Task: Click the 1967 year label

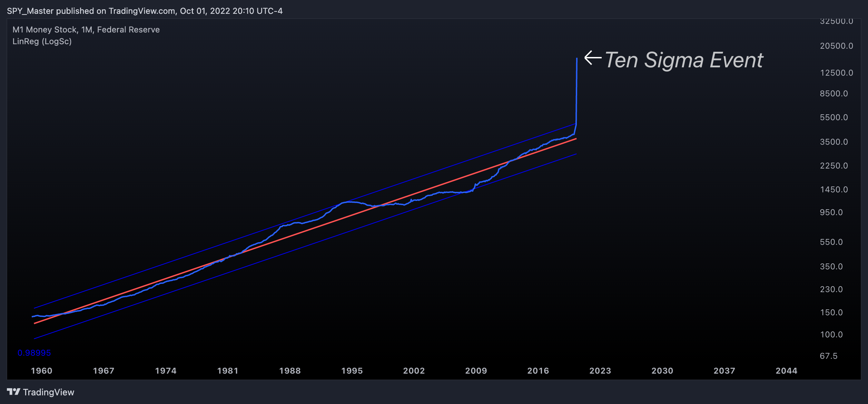Action: tap(104, 371)
